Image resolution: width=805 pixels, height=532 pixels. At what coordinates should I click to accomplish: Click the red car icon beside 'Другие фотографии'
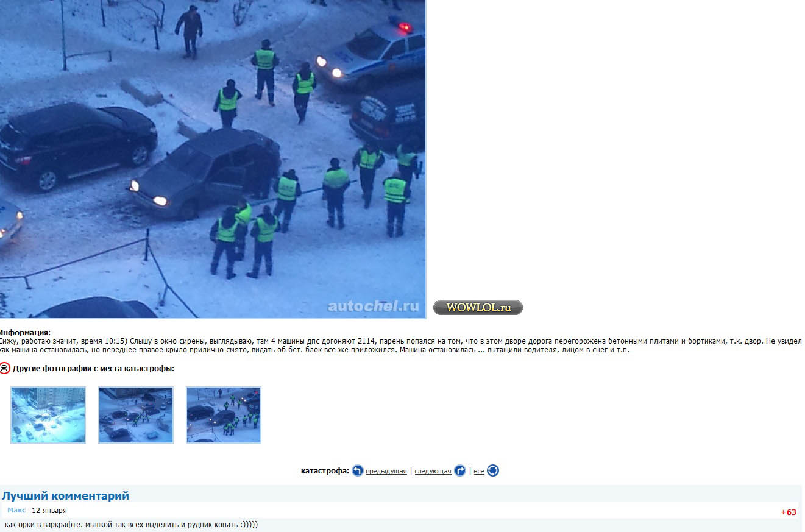tap(4, 368)
